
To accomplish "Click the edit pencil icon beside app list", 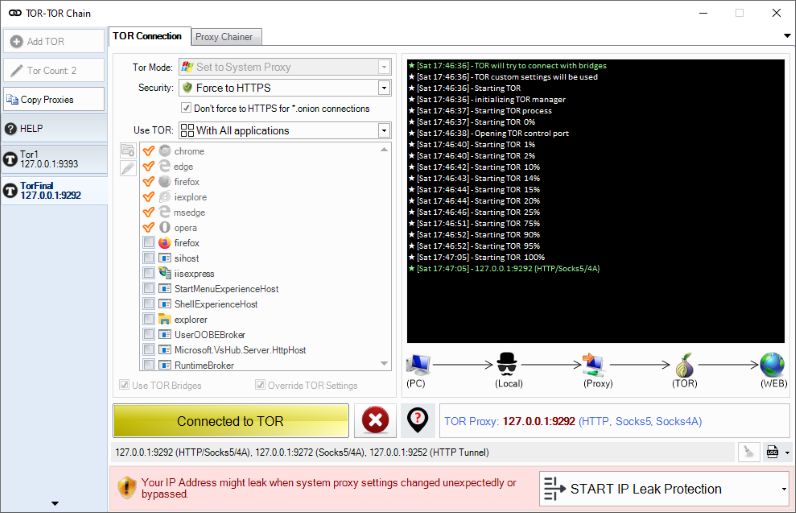I will pyautogui.click(x=128, y=168).
